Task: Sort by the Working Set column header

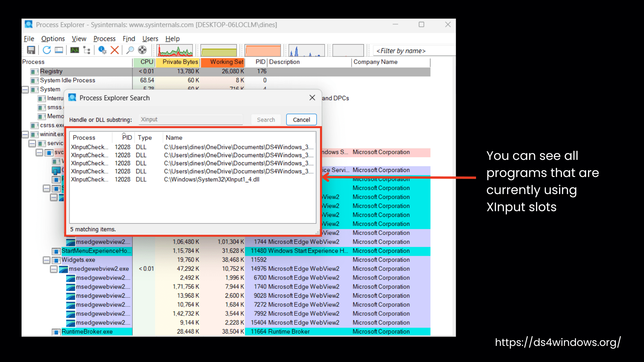Action: point(223,62)
